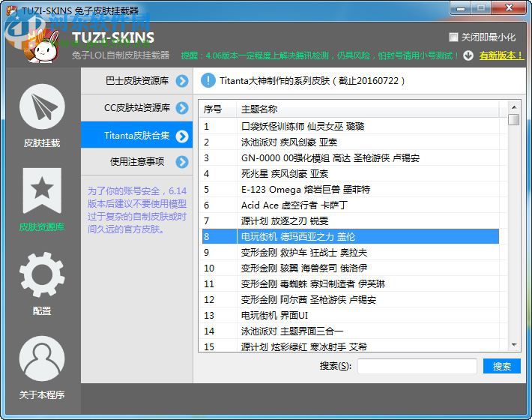532x420 pixels.
Task: Click the list scrollbar up arrow
Action: pyautogui.click(x=514, y=107)
